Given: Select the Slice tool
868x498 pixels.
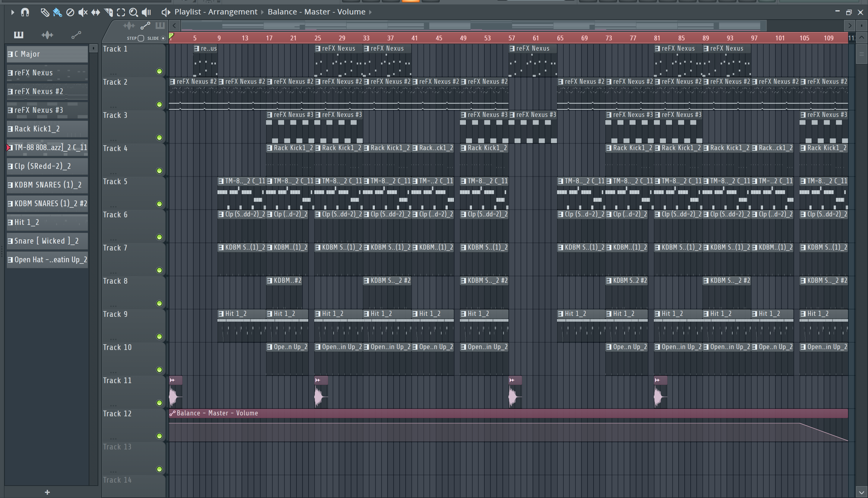Looking at the screenshot, I should (x=109, y=12).
